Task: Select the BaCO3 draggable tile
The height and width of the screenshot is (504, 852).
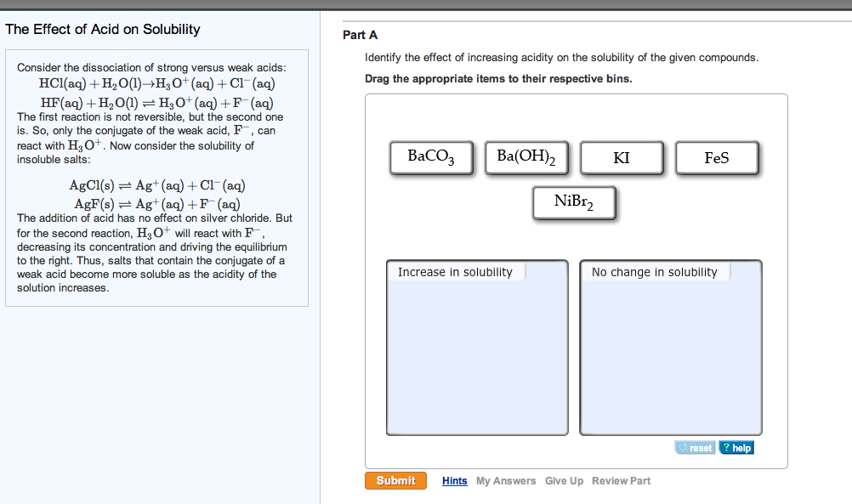Action: (x=431, y=156)
